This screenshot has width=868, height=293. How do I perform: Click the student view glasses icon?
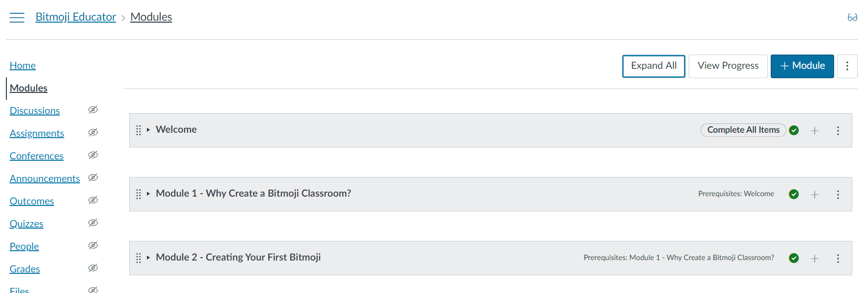(x=852, y=17)
